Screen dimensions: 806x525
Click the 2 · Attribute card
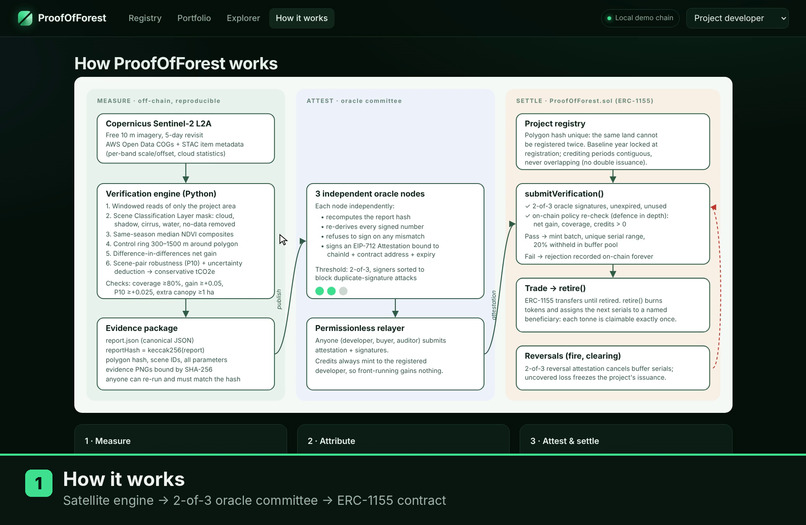point(403,439)
